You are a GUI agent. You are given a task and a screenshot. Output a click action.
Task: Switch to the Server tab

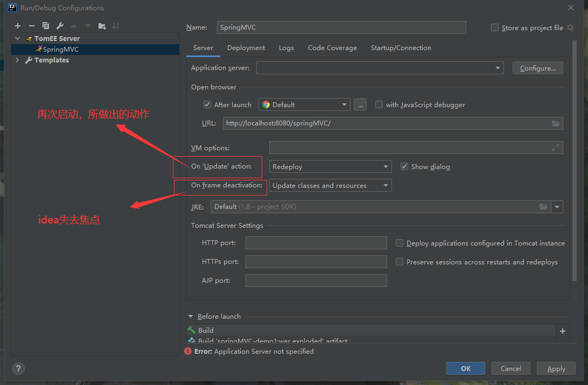203,48
